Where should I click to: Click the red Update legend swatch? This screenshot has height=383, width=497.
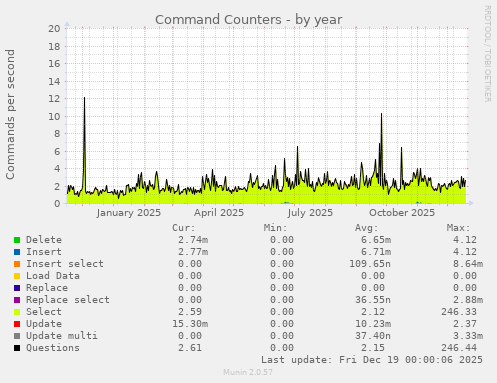click(17, 324)
